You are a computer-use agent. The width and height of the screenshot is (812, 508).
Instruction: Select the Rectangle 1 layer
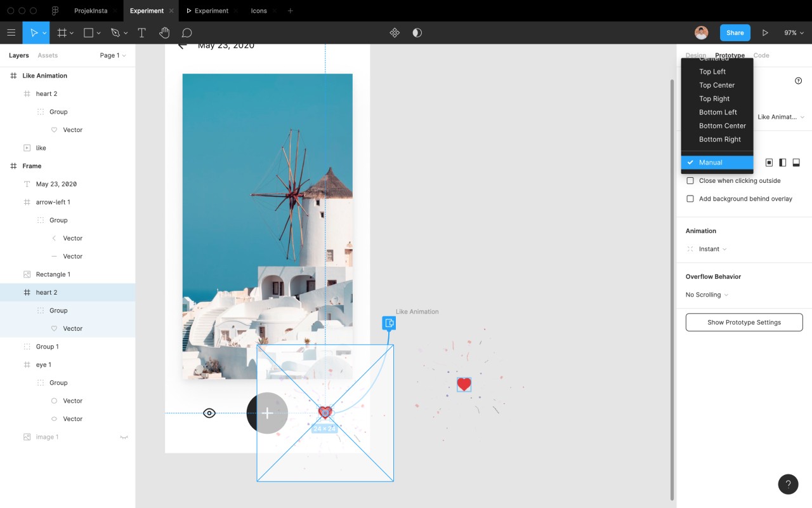pos(67,274)
